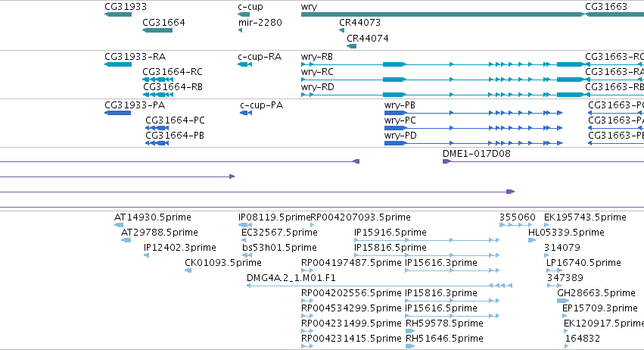
Task: Select feature 347389
Action: click(x=554, y=286)
